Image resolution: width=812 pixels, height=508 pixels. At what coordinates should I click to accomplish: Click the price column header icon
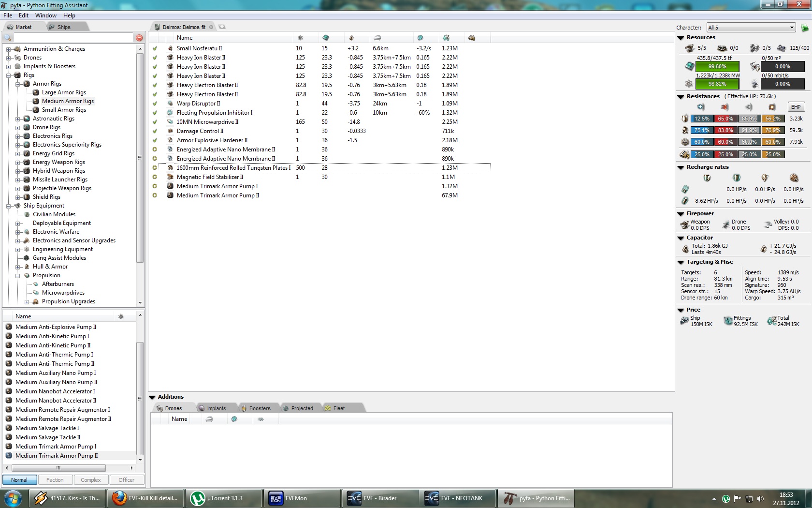coord(446,38)
